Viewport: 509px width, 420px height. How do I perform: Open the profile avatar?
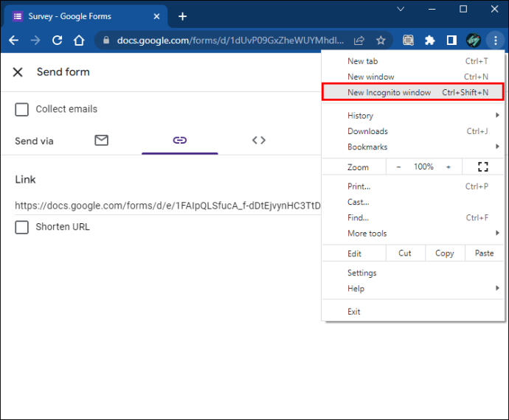click(474, 41)
